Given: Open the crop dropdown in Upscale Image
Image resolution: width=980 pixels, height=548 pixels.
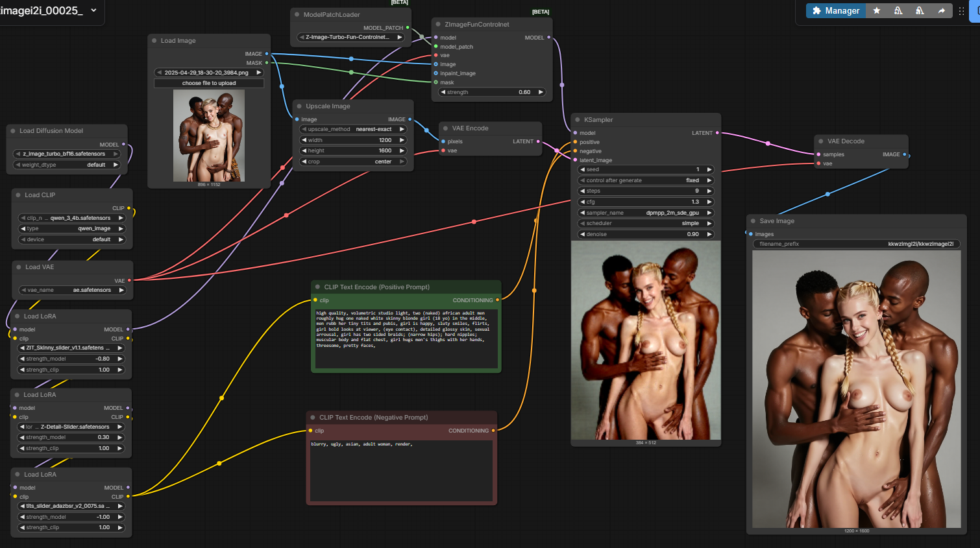Looking at the screenshot, I should [353, 161].
